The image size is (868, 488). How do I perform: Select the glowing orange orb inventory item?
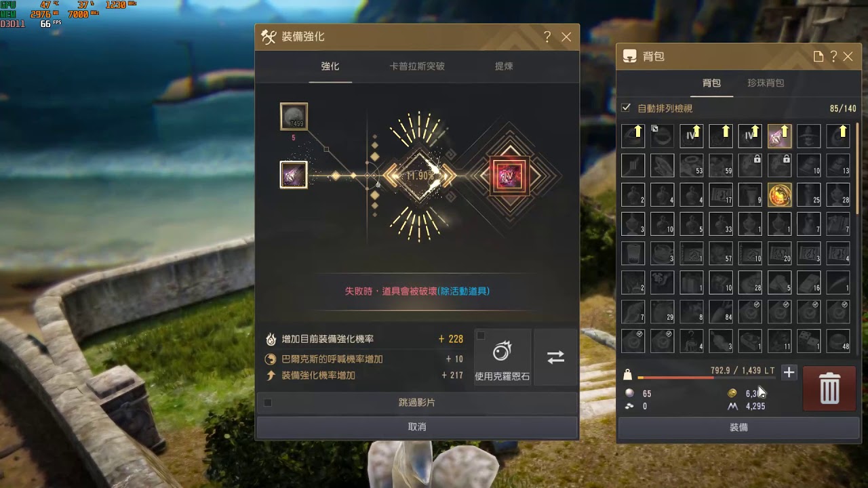(779, 195)
